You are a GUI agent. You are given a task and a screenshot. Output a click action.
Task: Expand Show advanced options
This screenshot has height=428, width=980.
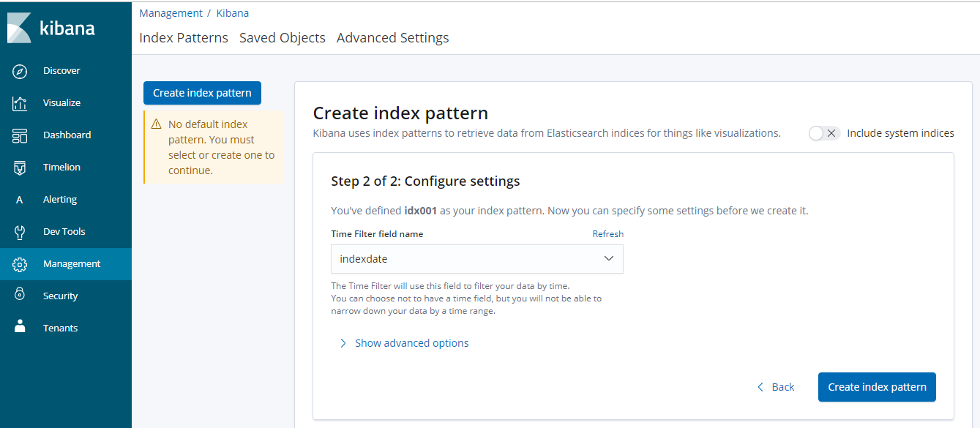pos(403,343)
